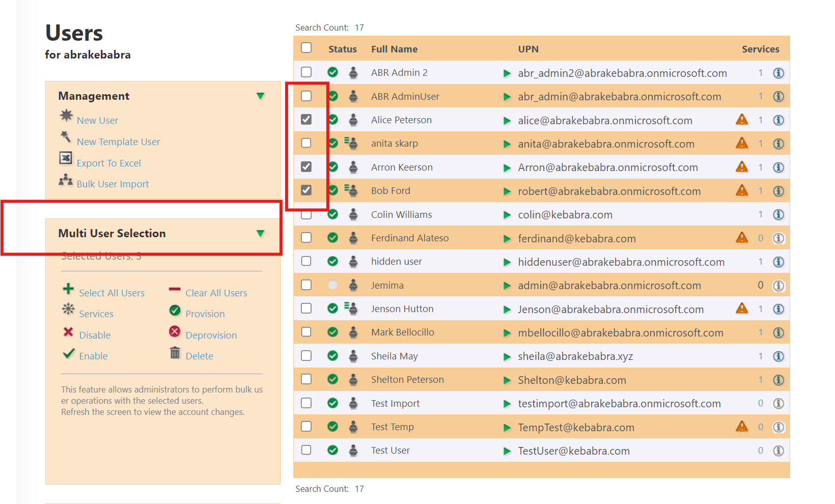Click the Deprovision icon
This screenshot has width=835, height=504.
point(175,331)
